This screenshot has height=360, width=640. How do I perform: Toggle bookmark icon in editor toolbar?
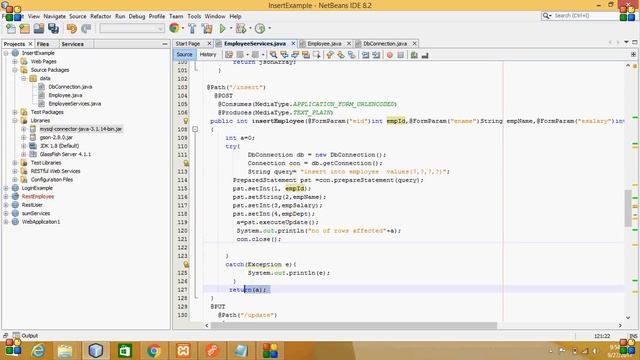[x=351, y=55]
